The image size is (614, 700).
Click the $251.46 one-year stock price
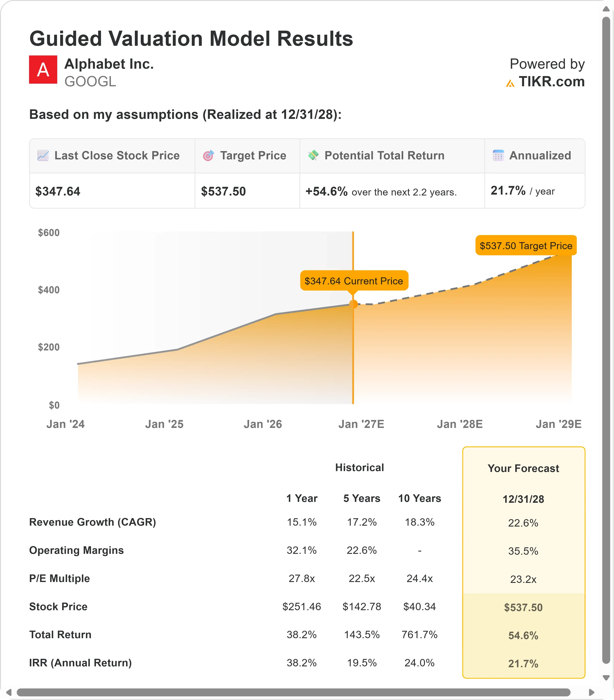[x=302, y=606]
